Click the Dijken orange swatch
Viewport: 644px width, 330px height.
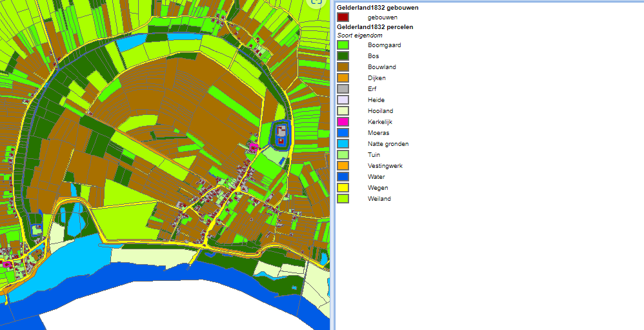point(343,77)
